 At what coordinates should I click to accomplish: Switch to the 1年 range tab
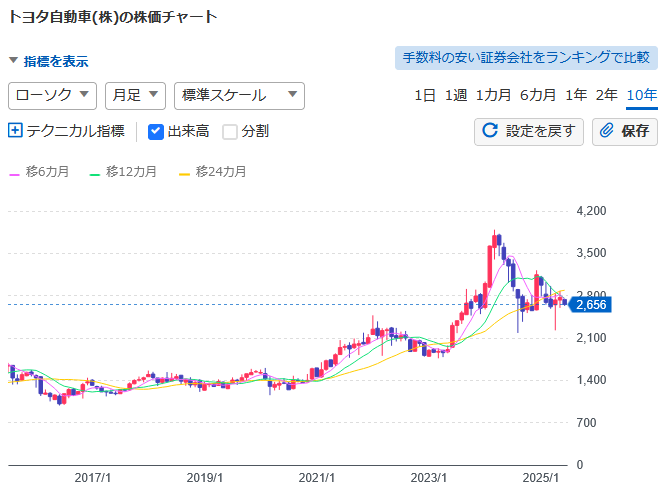(x=576, y=95)
